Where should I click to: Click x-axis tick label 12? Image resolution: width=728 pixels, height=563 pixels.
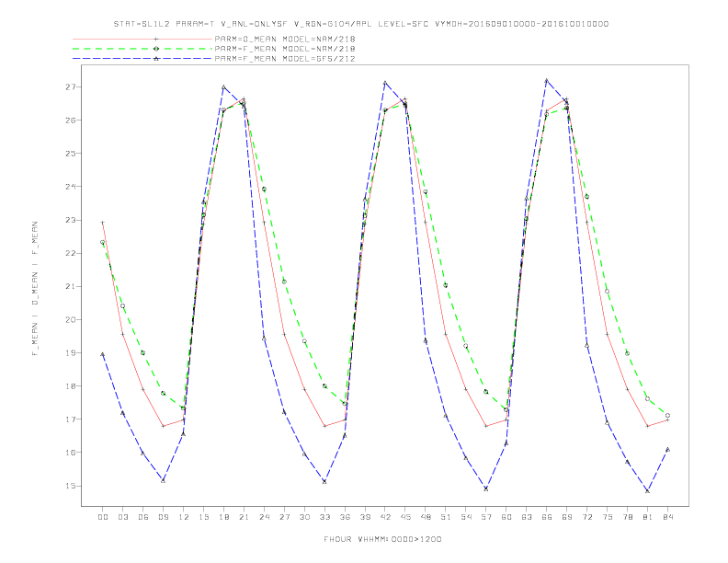(x=184, y=517)
